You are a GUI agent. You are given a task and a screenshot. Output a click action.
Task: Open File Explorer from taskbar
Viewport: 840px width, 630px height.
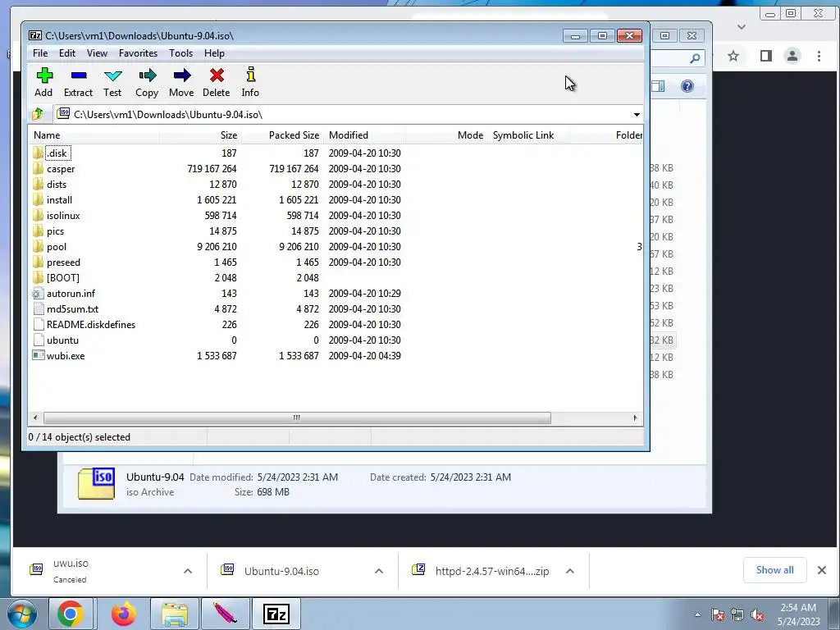pyautogui.click(x=175, y=614)
